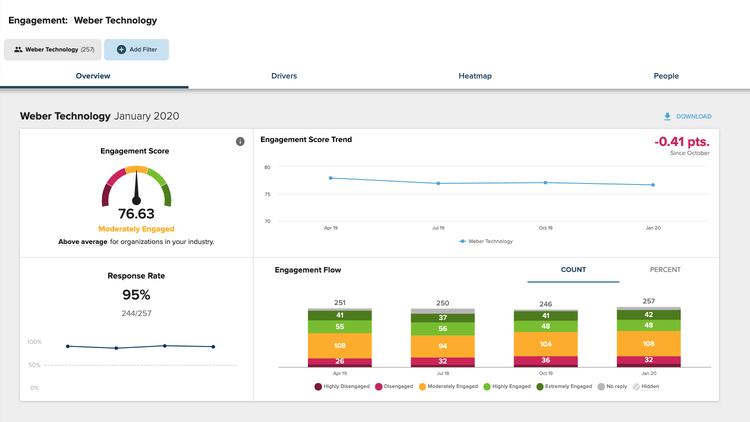Screen dimensions: 750x422
Task: Click the Weber Technology January 2020 heading
Action: pos(99,116)
